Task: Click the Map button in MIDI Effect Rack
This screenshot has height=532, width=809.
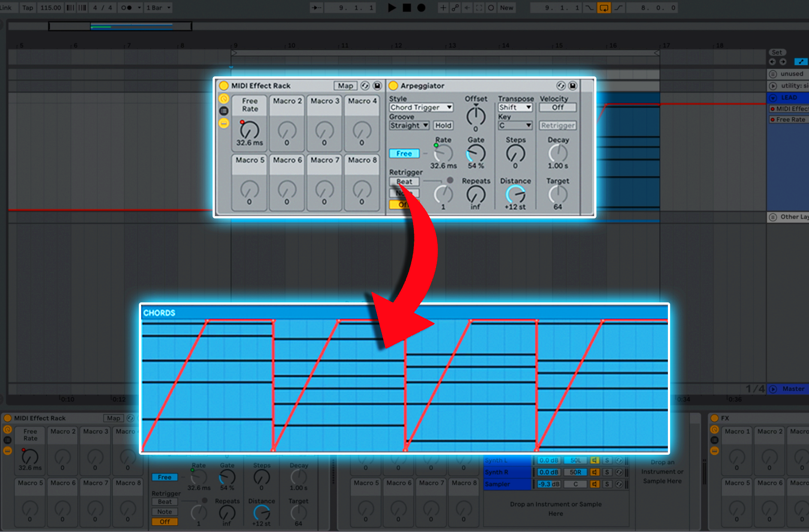Action: click(345, 86)
